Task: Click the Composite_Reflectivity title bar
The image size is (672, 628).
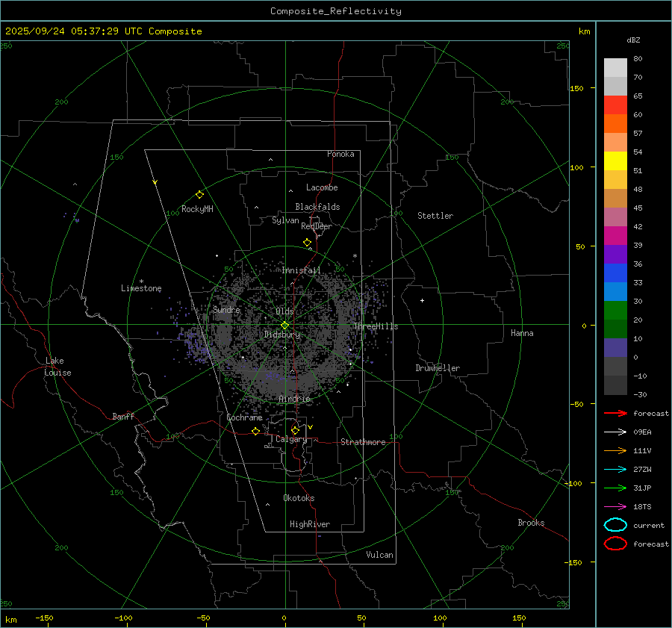Action: click(335, 11)
